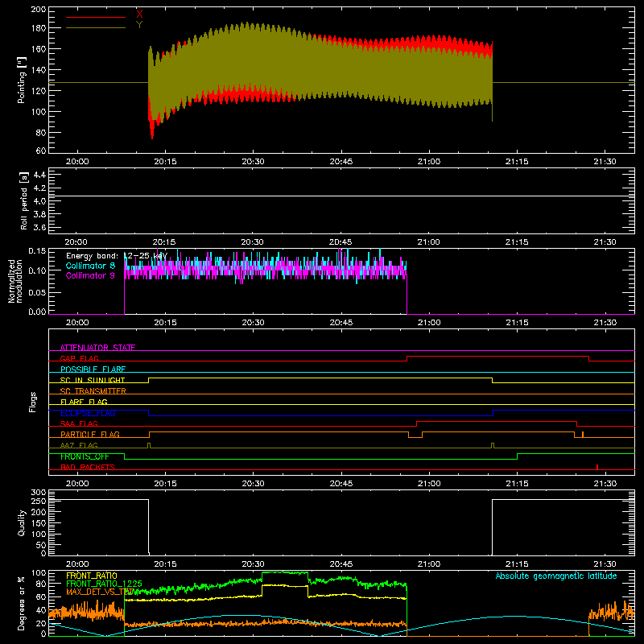Image resolution: width=644 pixels, height=644 pixels.
Task: Click the cyan geomagnetic latitude curve
Action: pyautogui.click(x=341, y=625)
